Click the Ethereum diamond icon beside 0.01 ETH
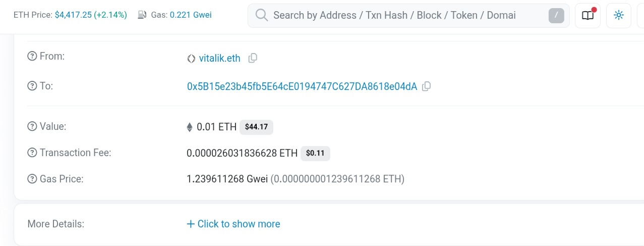The height and width of the screenshot is (246, 644). 190,127
